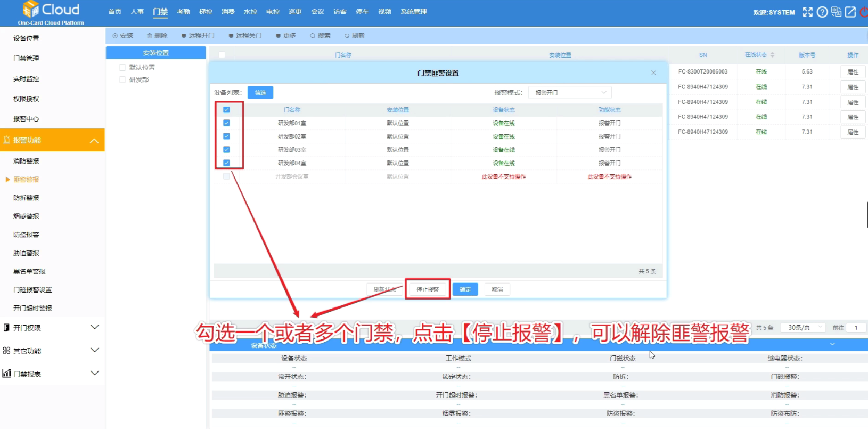Click the Cloud platform logo
Image resolution: width=868 pixels, height=429 pixels.
(x=51, y=13)
